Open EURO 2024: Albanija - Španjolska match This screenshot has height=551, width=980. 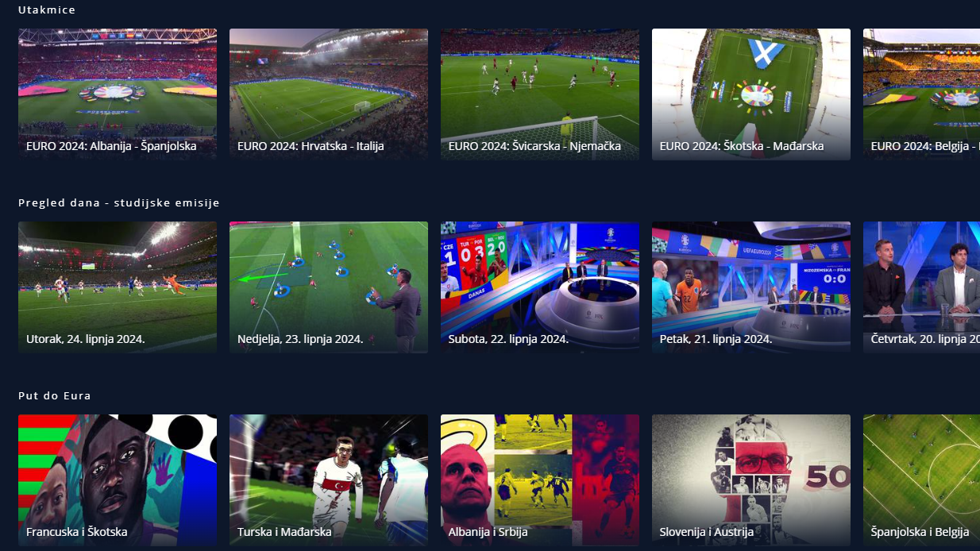tap(118, 94)
